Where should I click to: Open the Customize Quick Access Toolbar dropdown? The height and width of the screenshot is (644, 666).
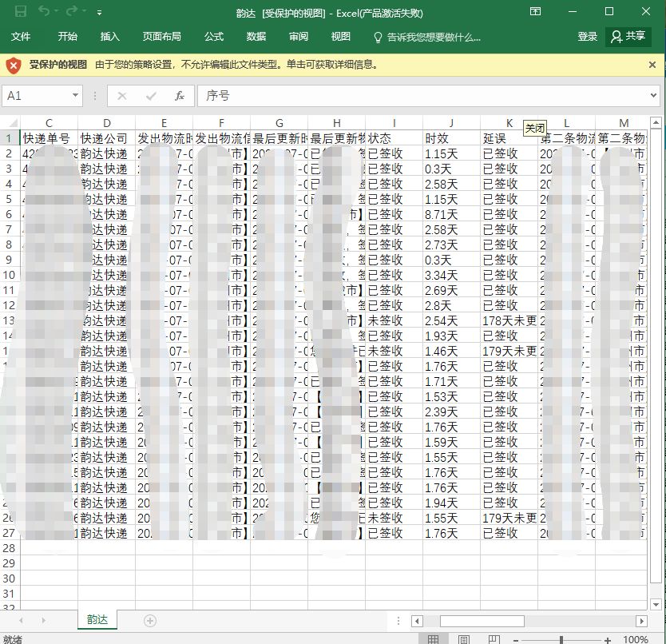[x=99, y=13]
